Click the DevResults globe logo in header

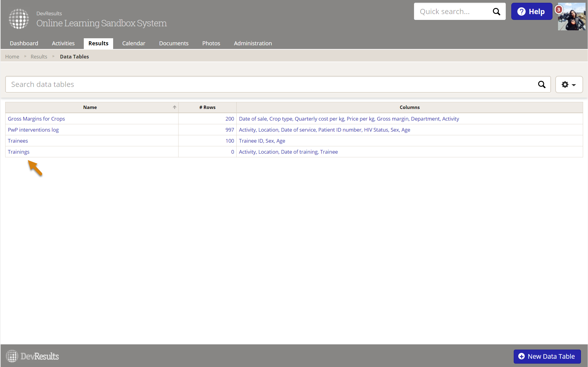19,19
